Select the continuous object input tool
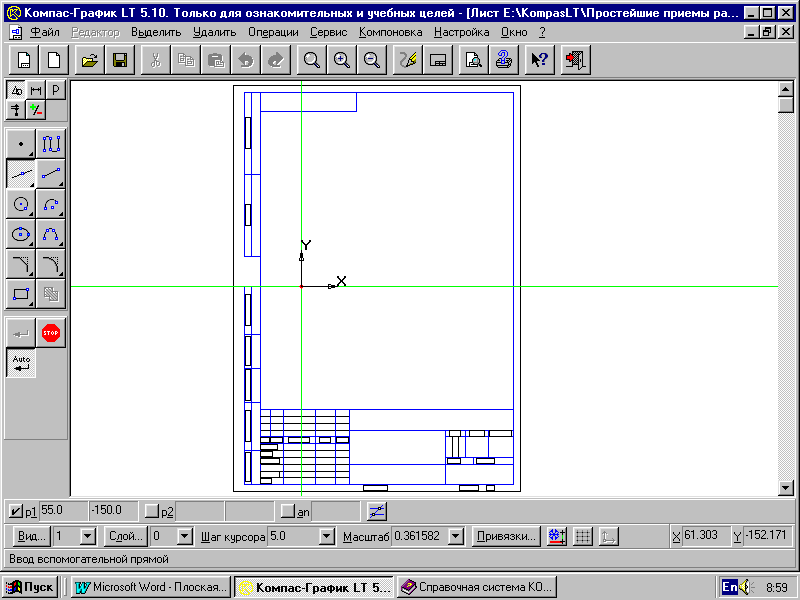800x600 pixels. [x=51, y=144]
